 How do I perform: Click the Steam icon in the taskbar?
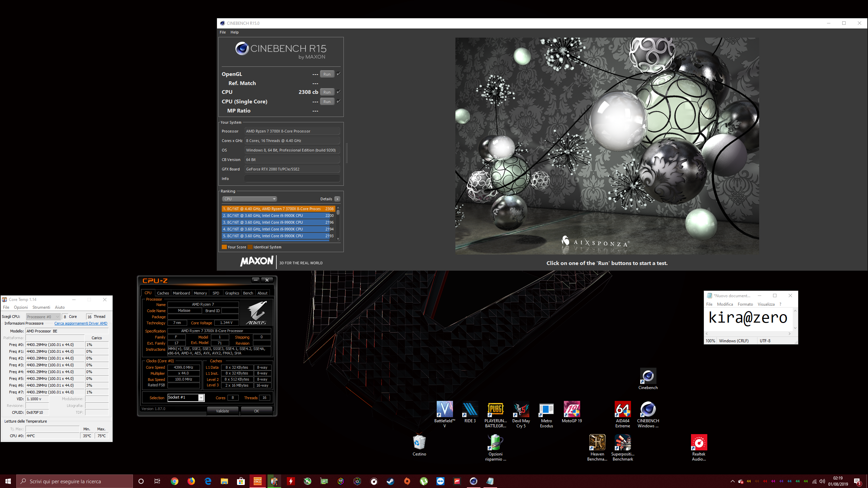pos(391,481)
